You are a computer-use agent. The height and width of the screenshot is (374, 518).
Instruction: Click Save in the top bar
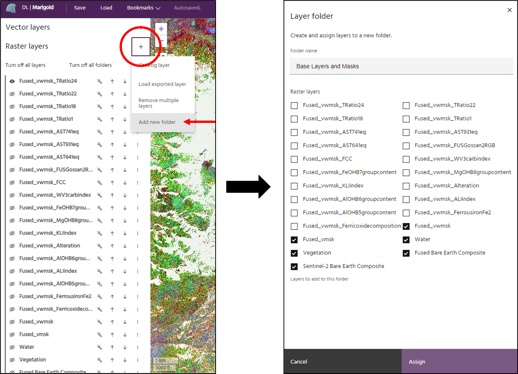80,8
